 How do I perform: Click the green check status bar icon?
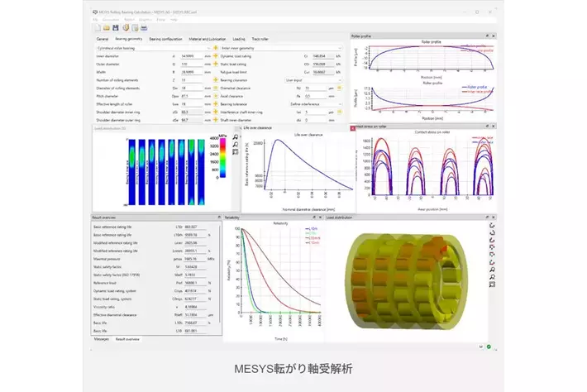(x=489, y=347)
